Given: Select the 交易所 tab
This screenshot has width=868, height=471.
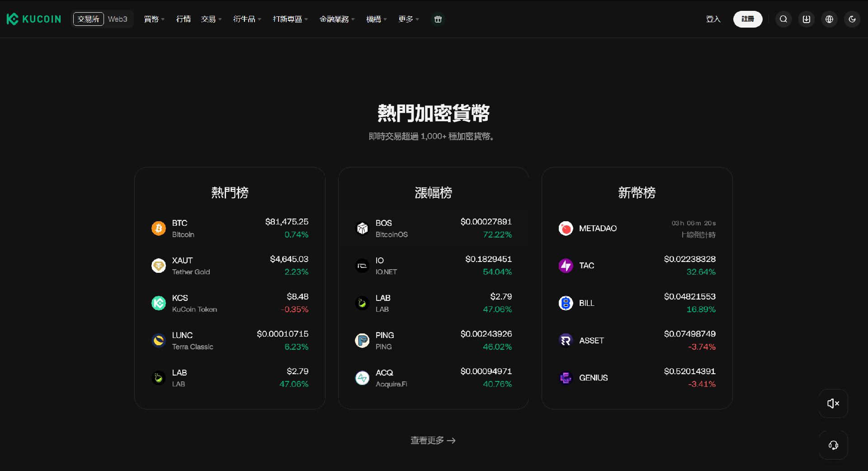Looking at the screenshot, I should (89, 19).
